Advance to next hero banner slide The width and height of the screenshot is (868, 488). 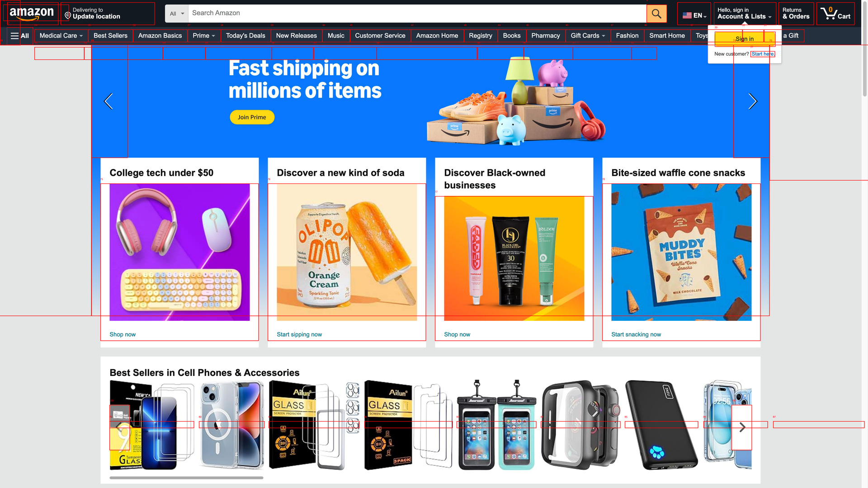point(753,101)
